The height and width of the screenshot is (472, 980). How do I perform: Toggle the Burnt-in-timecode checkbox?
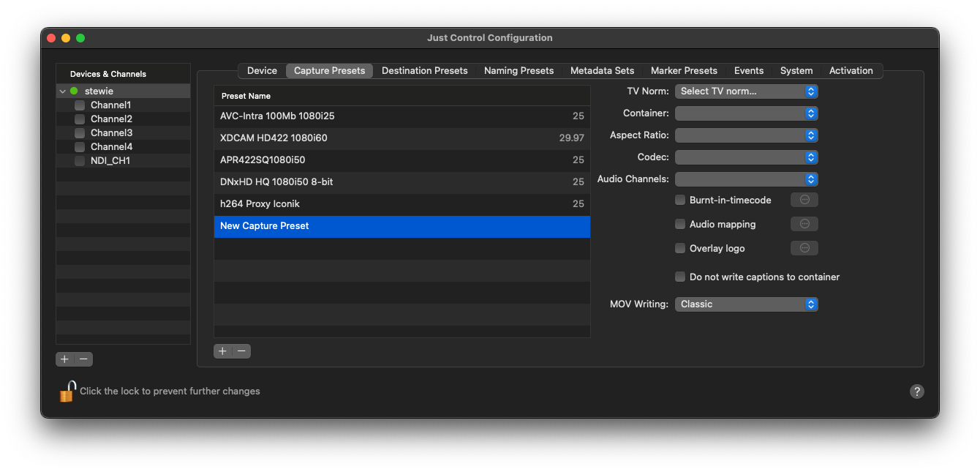[x=680, y=200]
